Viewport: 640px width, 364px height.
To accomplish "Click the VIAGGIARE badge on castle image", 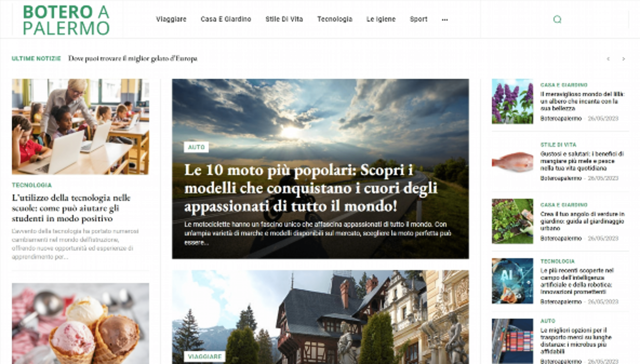I will click(204, 356).
